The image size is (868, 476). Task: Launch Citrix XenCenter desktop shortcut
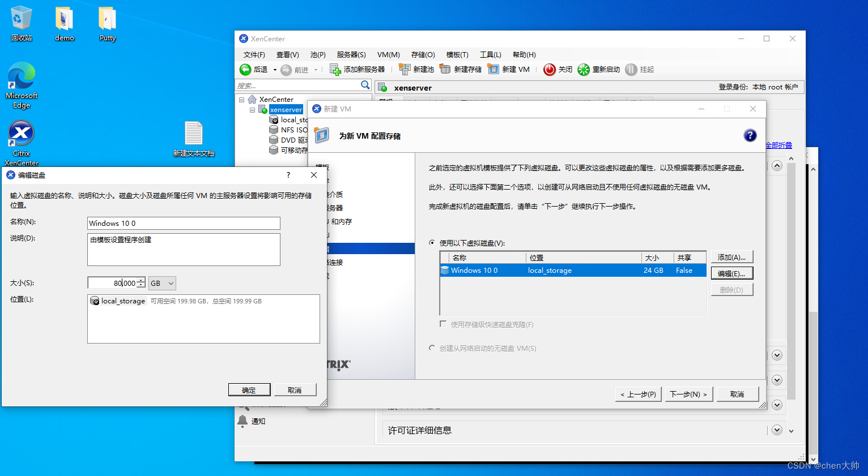(x=22, y=143)
